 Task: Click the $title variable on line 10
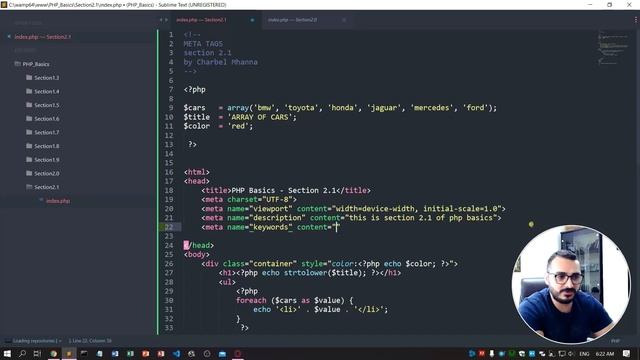coord(196,117)
